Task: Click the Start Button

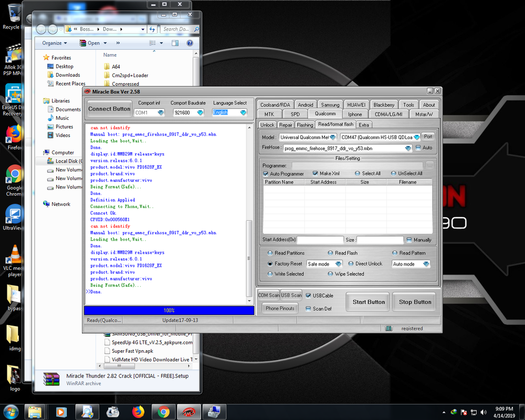Action: tap(369, 302)
